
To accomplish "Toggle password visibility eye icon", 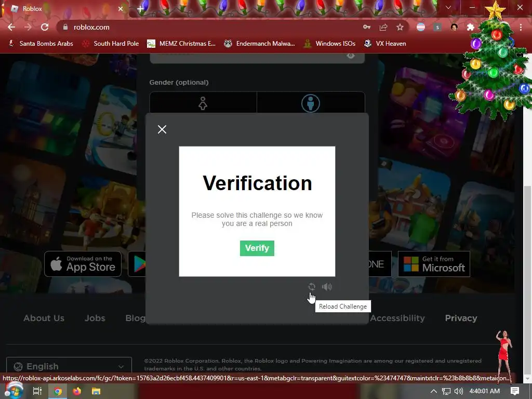I will [351, 56].
